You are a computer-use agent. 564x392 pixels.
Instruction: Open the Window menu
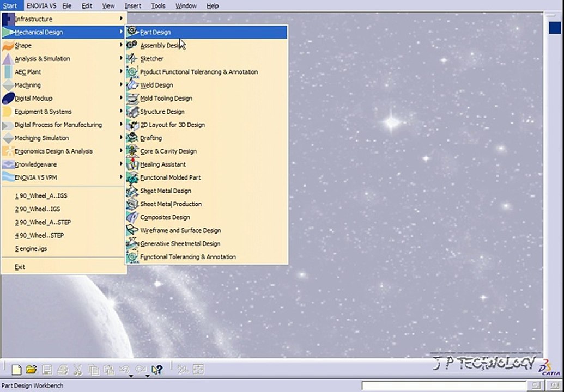click(186, 6)
